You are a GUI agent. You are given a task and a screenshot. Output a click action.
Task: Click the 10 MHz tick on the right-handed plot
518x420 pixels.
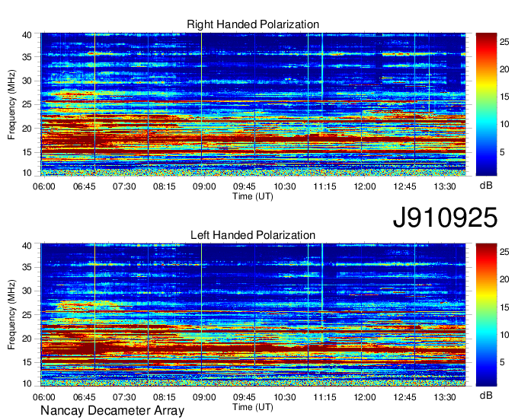click(x=27, y=173)
